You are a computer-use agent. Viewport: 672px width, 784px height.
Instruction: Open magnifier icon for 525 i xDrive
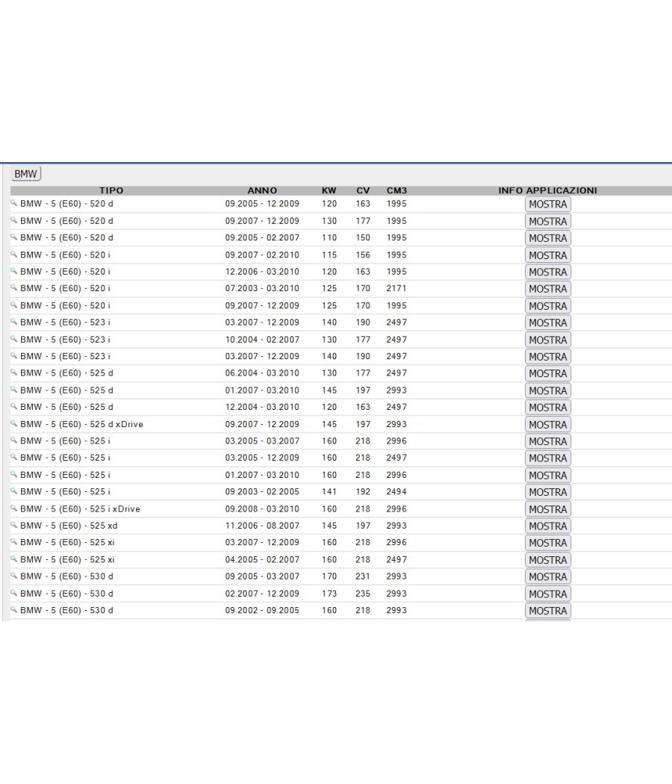tap(14, 508)
